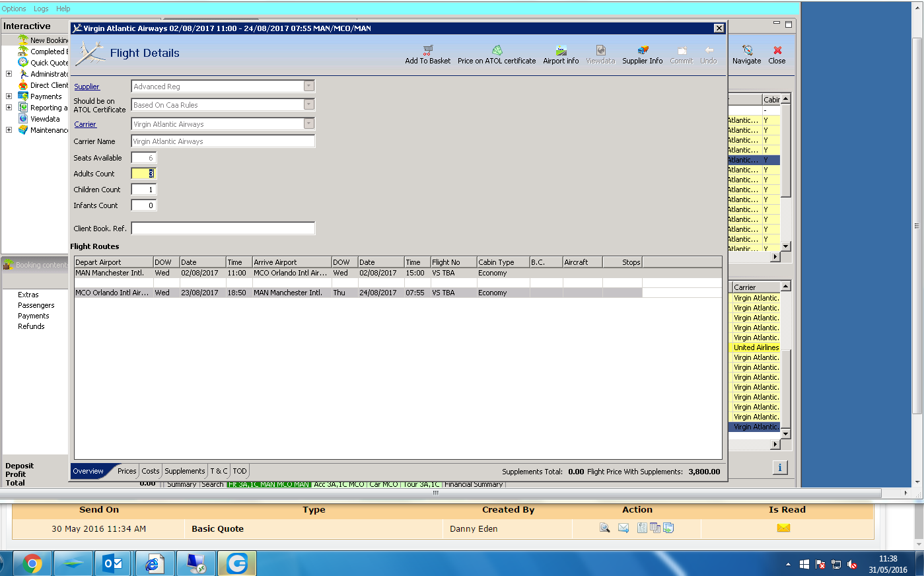Click the Maintenance tree icon
The image size is (924, 576).
(23, 129)
